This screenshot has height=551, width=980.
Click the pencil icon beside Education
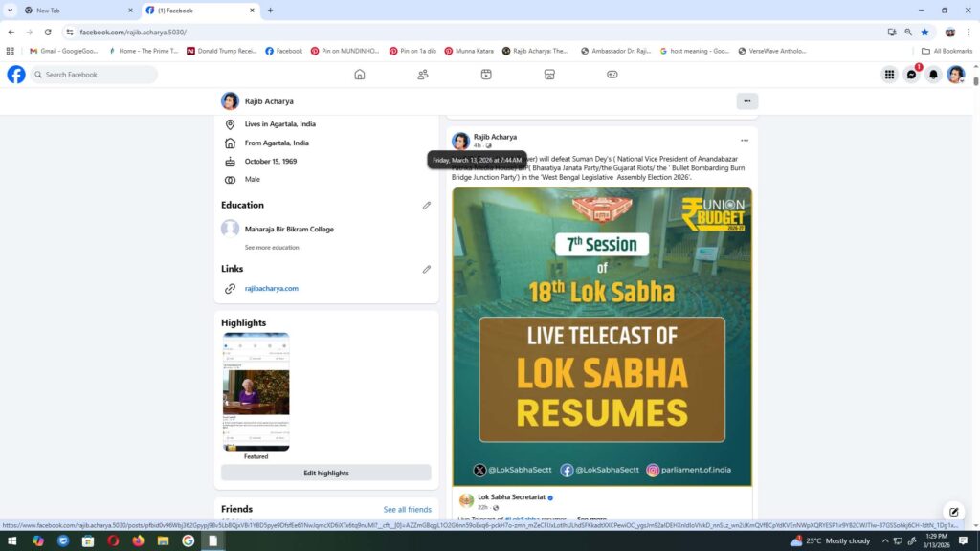pos(427,206)
